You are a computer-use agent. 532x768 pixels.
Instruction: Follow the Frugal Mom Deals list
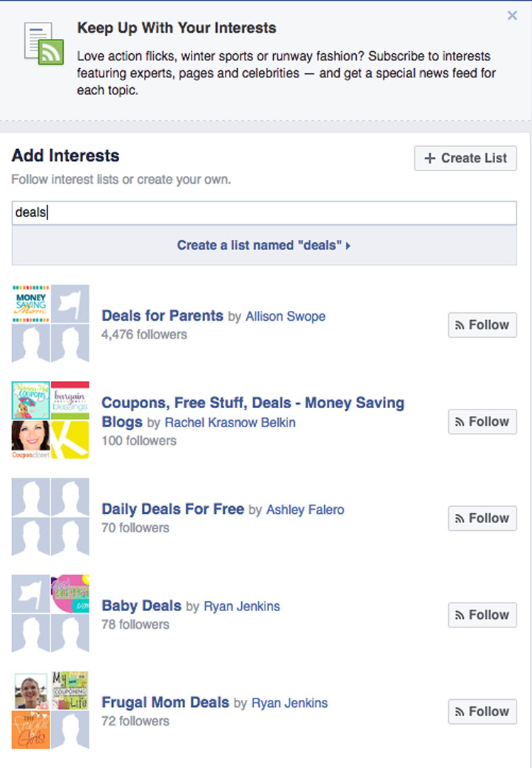coord(482,712)
